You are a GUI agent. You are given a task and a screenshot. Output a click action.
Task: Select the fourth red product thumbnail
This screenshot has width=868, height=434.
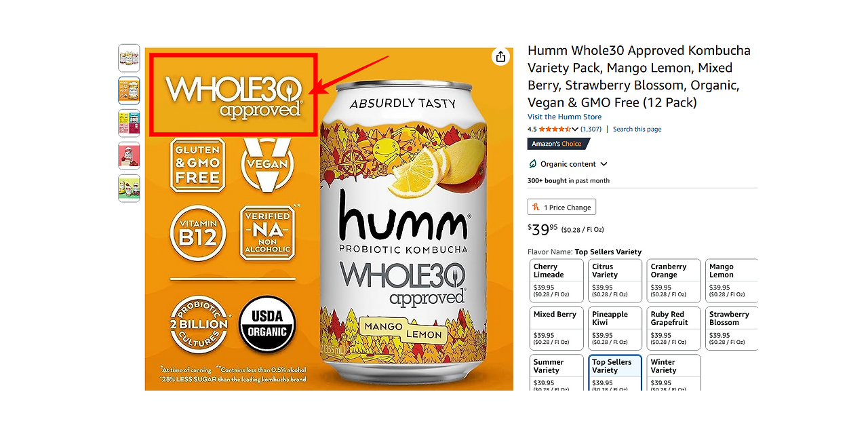[129, 156]
